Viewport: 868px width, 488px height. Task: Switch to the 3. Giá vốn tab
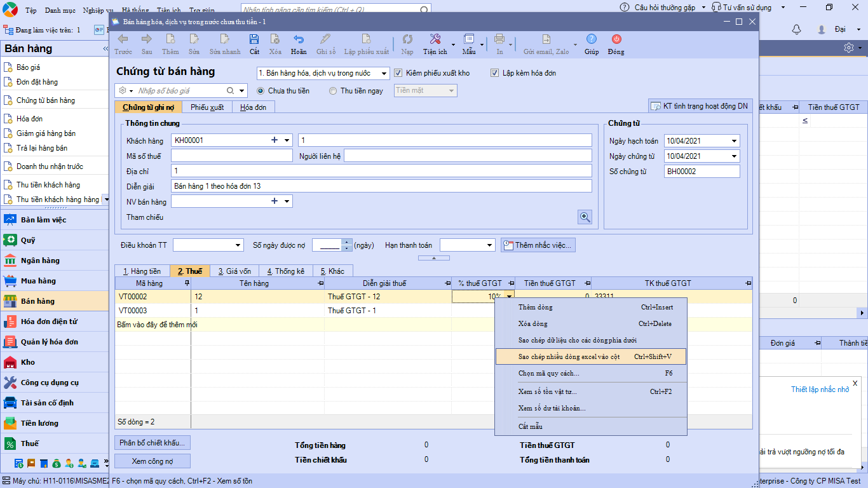[234, 271]
